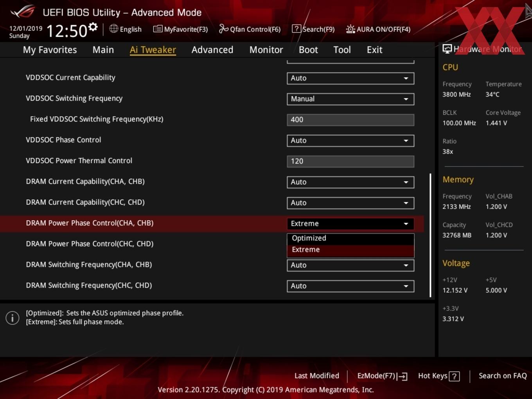This screenshot has height=399, width=532.
Task: Open DRAM Current Capability(CHA, CHB) dropdown
Action: tap(350, 182)
